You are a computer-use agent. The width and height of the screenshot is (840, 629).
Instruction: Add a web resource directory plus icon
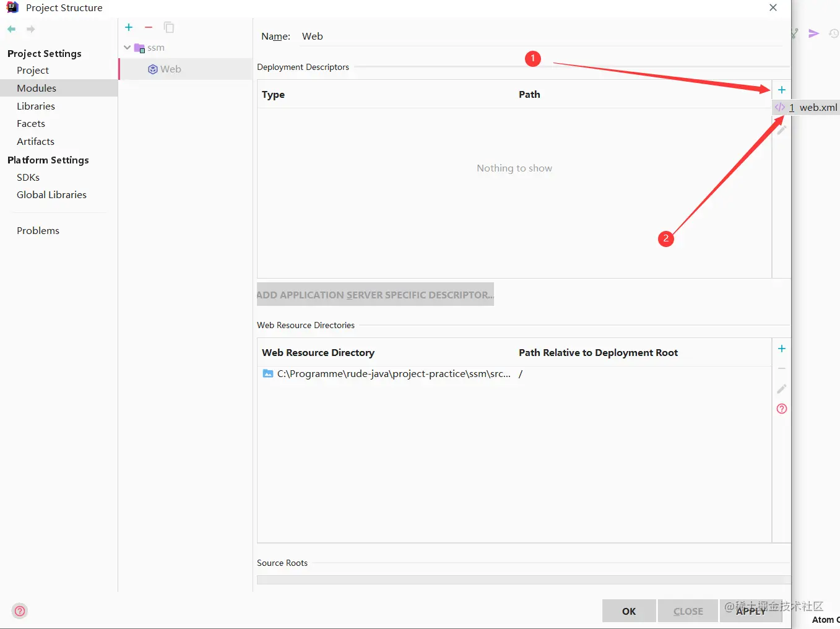[782, 349]
